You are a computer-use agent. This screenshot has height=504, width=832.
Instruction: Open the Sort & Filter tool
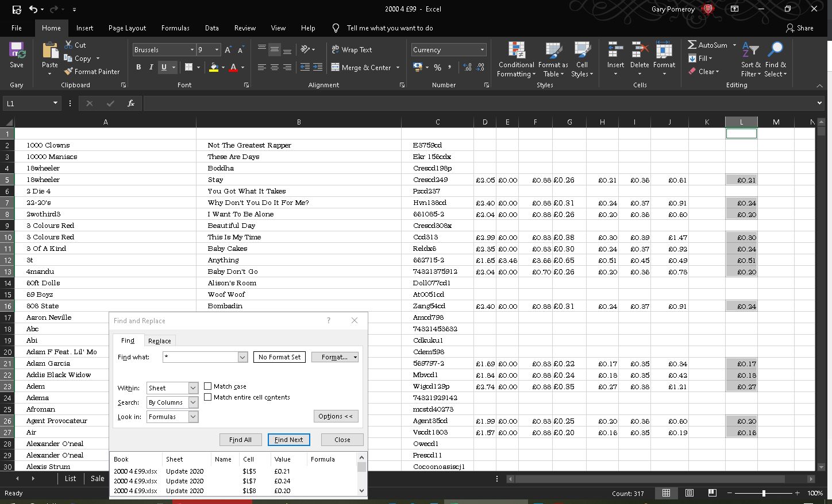click(750, 60)
